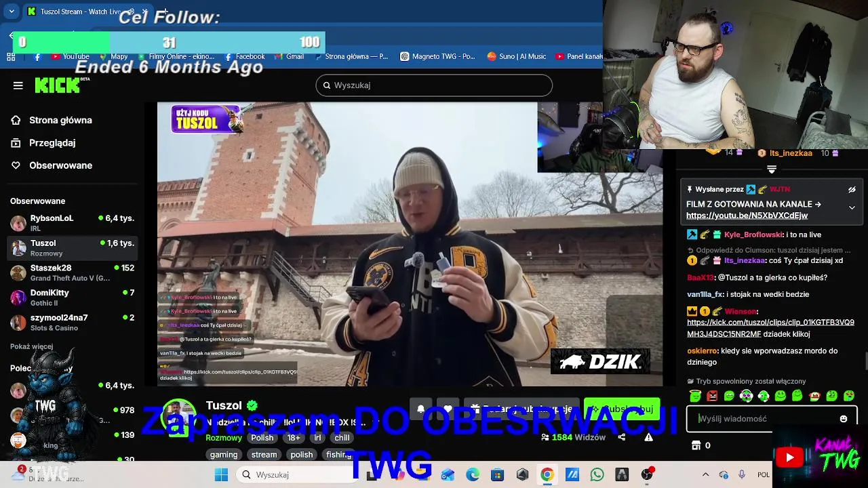868x488 pixels.
Task: Select the gaming tag
Action: pyautogui.click(x=224, y=455)
